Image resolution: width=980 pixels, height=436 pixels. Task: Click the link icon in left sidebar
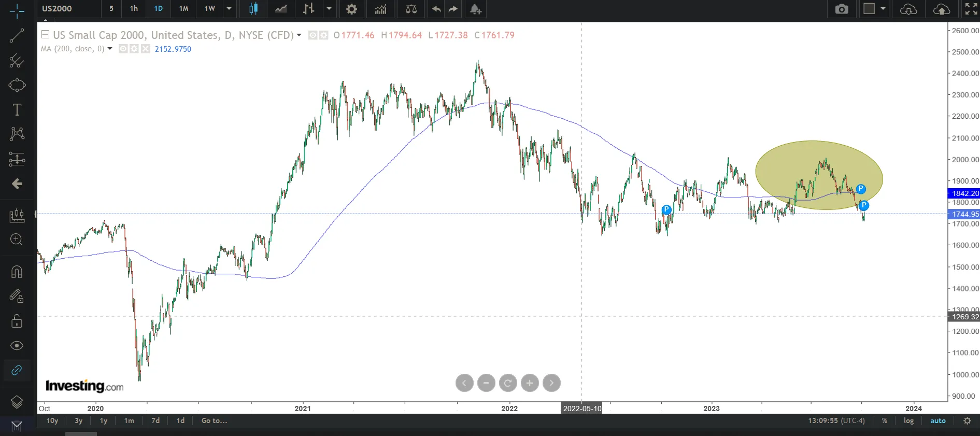(17, 370)
